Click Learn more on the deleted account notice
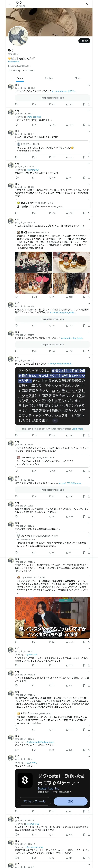This screenshot has height=868, width=98. [x=77, y=429]
